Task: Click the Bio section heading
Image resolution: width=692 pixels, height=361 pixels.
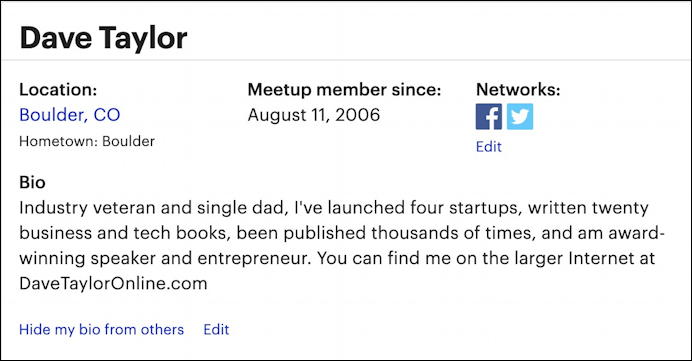Action: click(32, 182)
